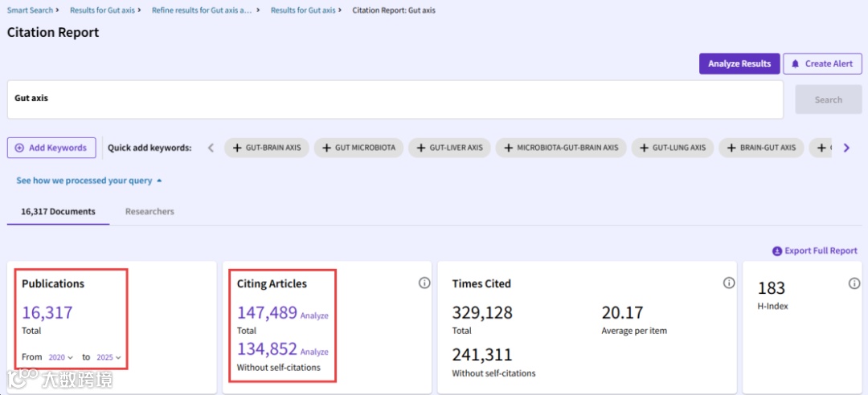Image resolution: width=868 pixels, height=395 pixels.
Task: Click the info icon on Times Cited card
Action: pyautogui.click(x=729, y=283)
